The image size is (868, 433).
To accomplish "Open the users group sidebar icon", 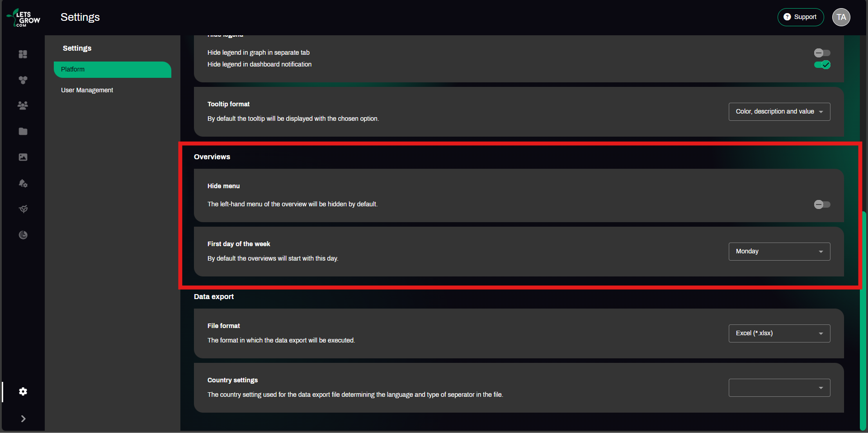I will pos(23,105).
